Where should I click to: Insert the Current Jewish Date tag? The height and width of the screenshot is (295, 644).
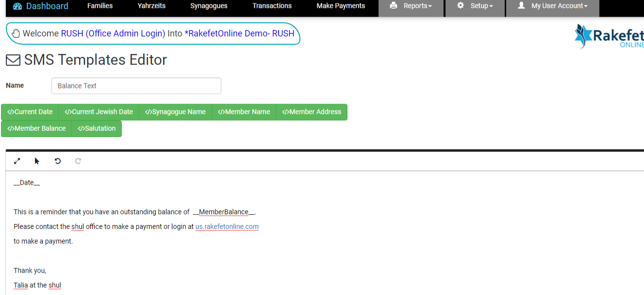coord(99,112)
